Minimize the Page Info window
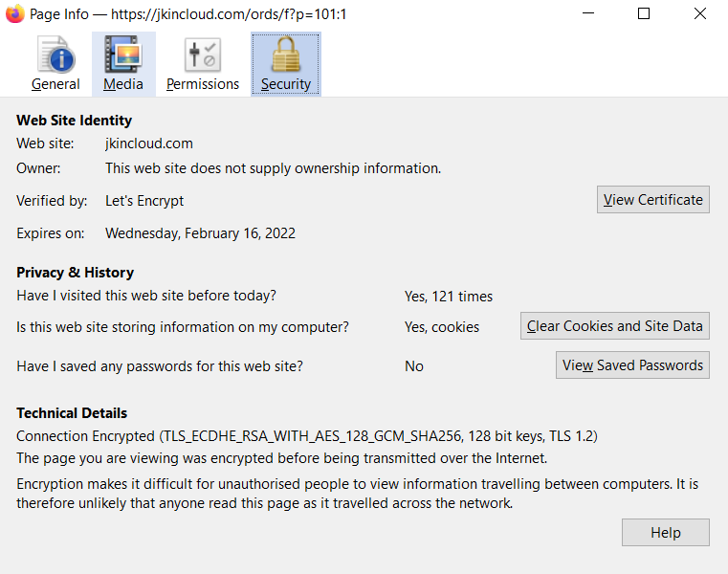The image size is (728, 574). [588, 14]
